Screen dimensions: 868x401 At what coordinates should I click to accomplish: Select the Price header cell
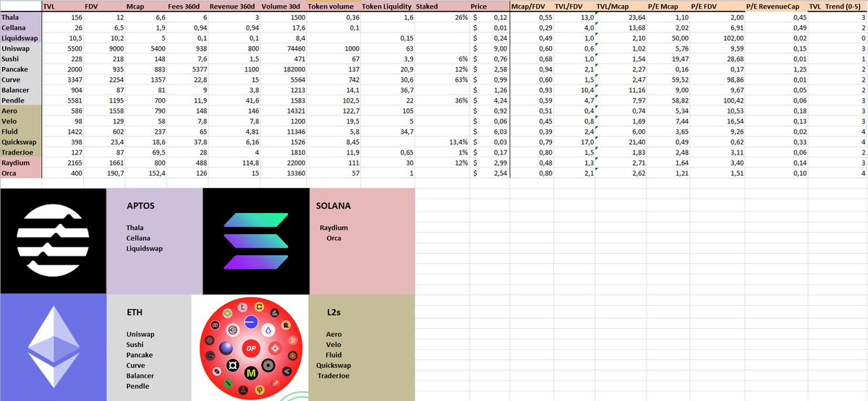click(x=490, y=6)
